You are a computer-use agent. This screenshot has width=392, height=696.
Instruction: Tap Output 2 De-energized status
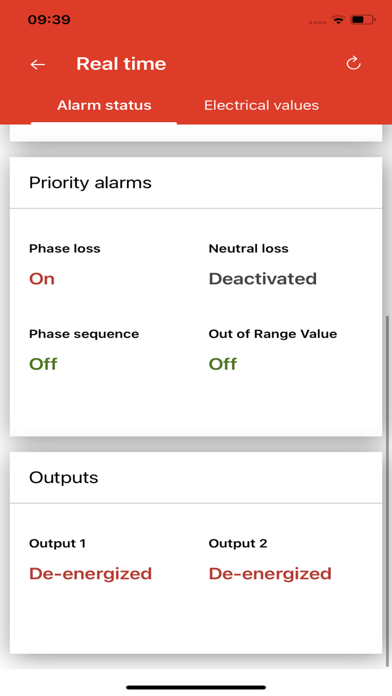tap(270, 573)
